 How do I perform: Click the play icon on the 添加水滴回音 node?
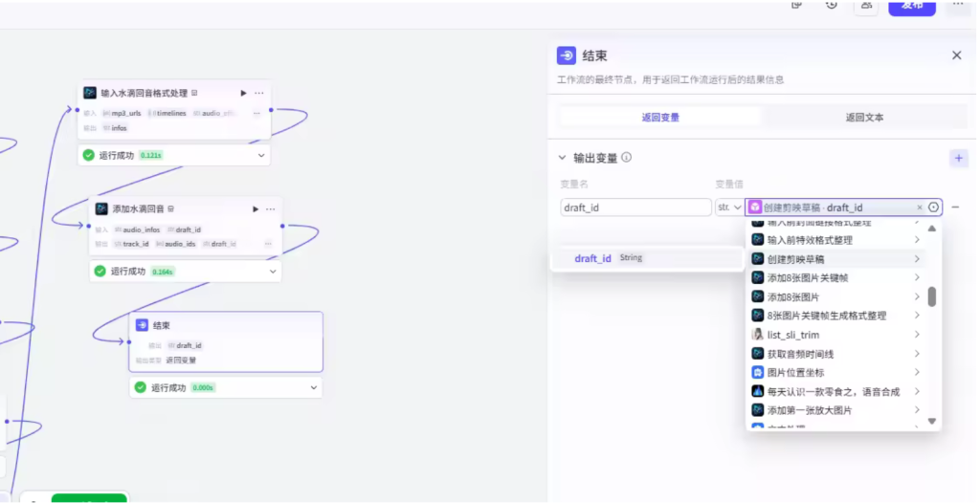pos(255,209)
